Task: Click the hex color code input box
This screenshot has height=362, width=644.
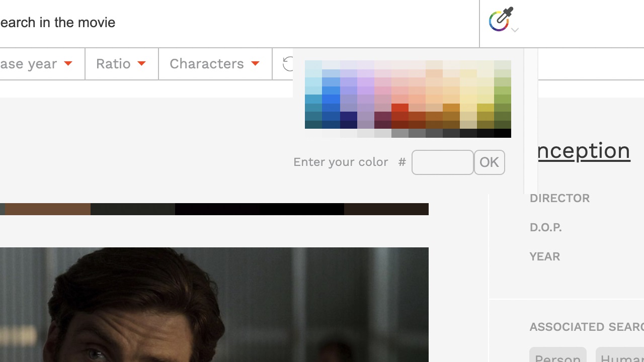Action: 443,162
